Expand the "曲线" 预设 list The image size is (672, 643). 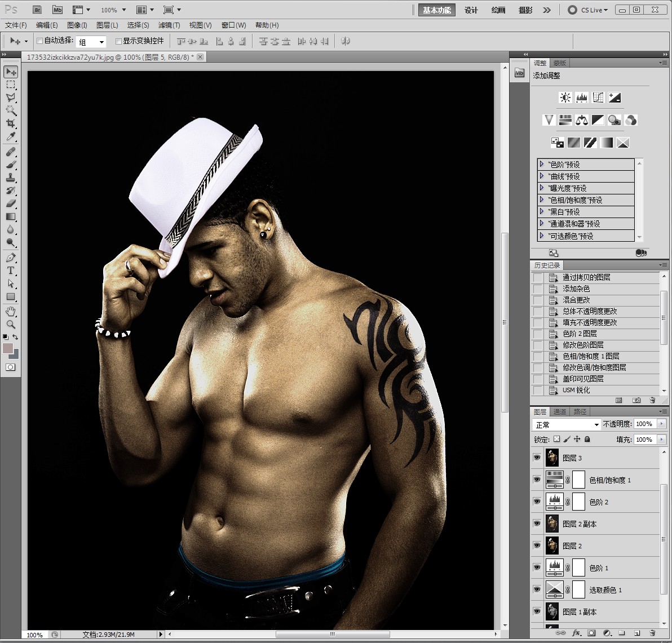(542, 176)
